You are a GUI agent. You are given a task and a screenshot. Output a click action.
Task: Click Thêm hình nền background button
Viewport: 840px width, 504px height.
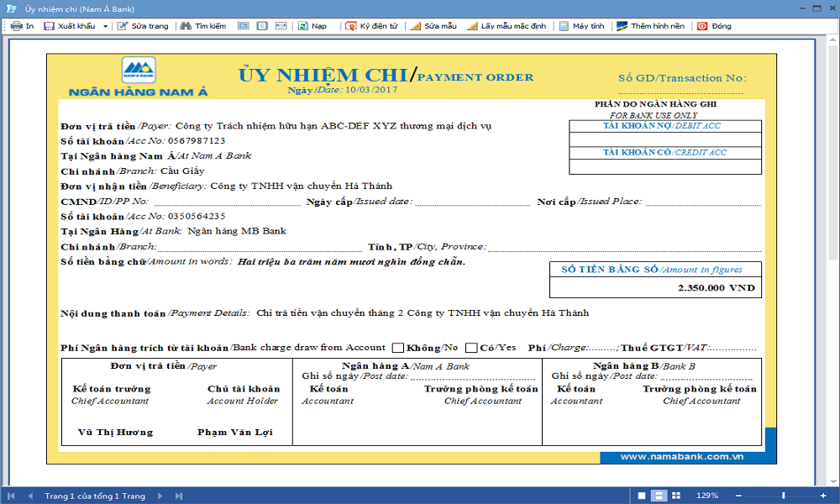coord(651,26)
